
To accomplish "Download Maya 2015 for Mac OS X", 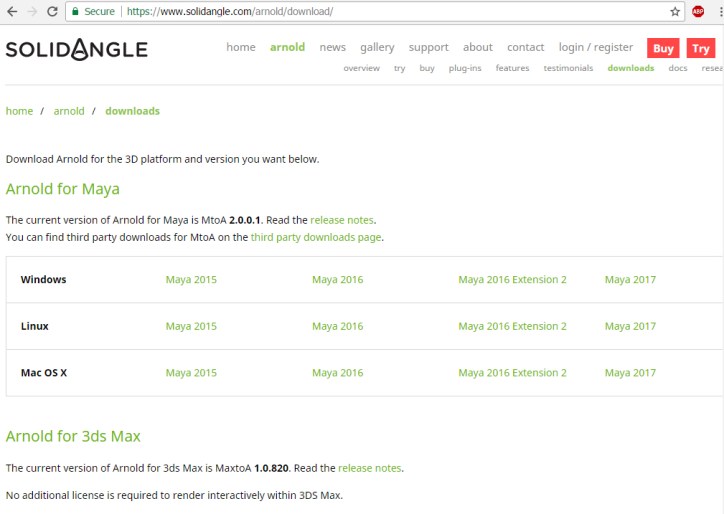I will tap(191, 372).
